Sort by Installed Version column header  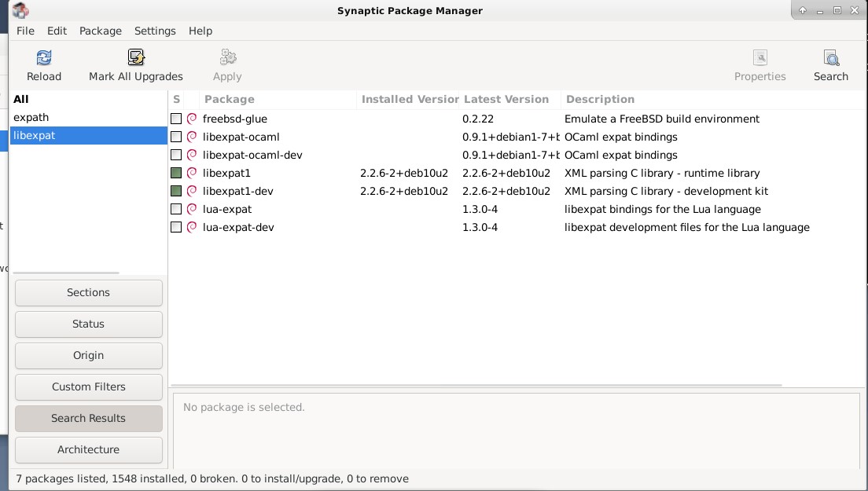[x=409, y=100]
